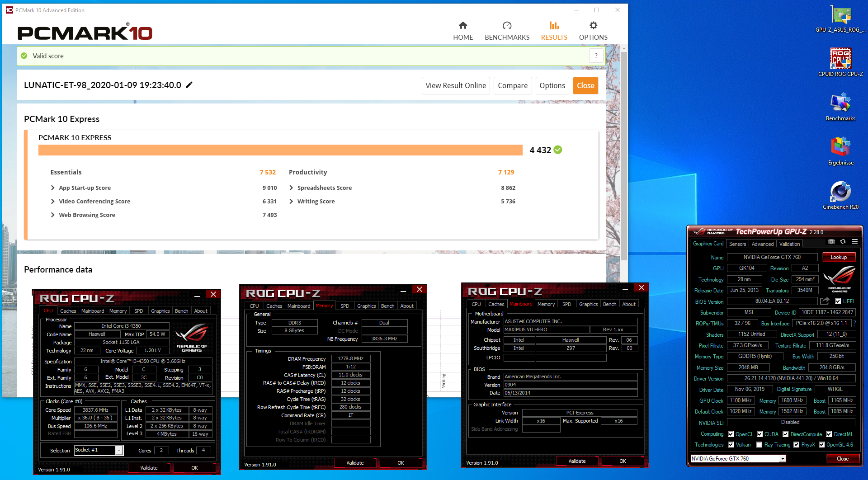
Task: Expand Spreadsheets Score row
Action: tap(291, 188)
